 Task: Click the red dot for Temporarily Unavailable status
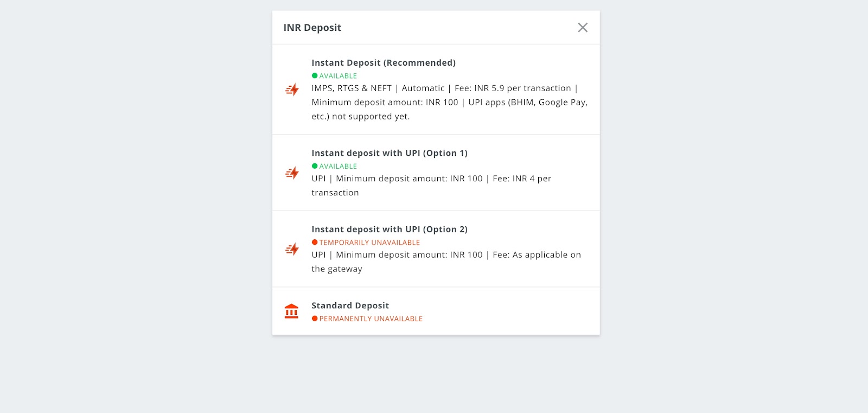coord(315,242)
